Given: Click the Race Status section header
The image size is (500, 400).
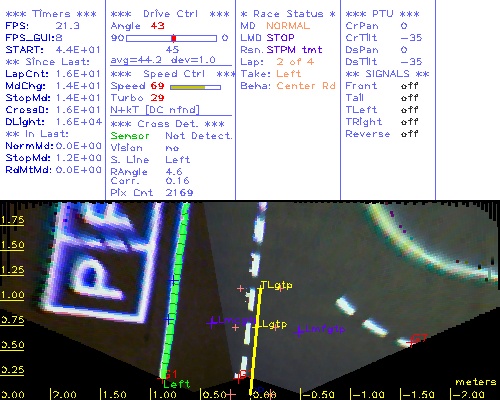Looking at the screenshot, I should click(288, 14).
